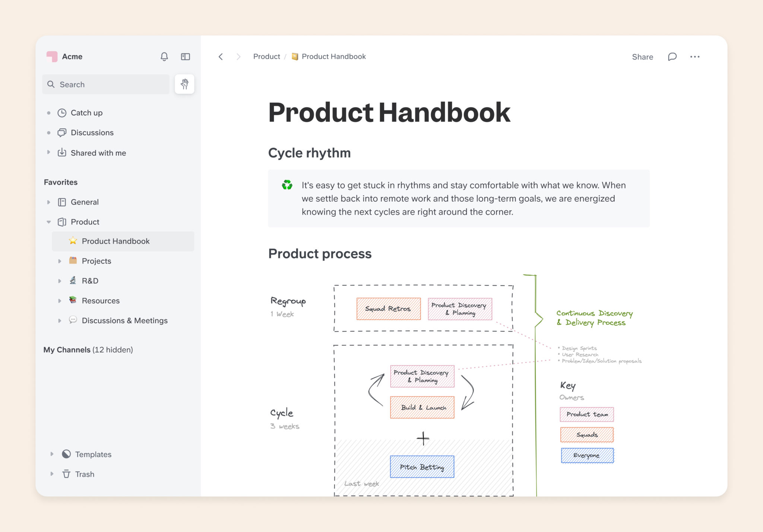Image resolution: width=763 pixels, height=532 pixels.
Task: Click the bell notification icon
Action: pos(164,56)
